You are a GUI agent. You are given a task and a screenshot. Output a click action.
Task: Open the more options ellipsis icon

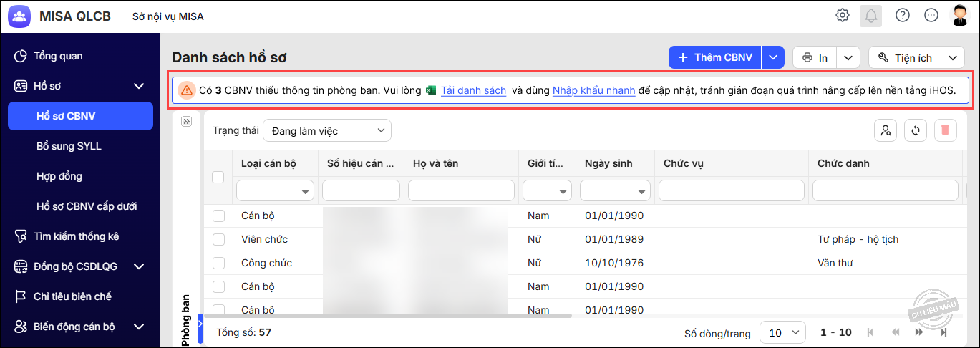coord(931,15)
